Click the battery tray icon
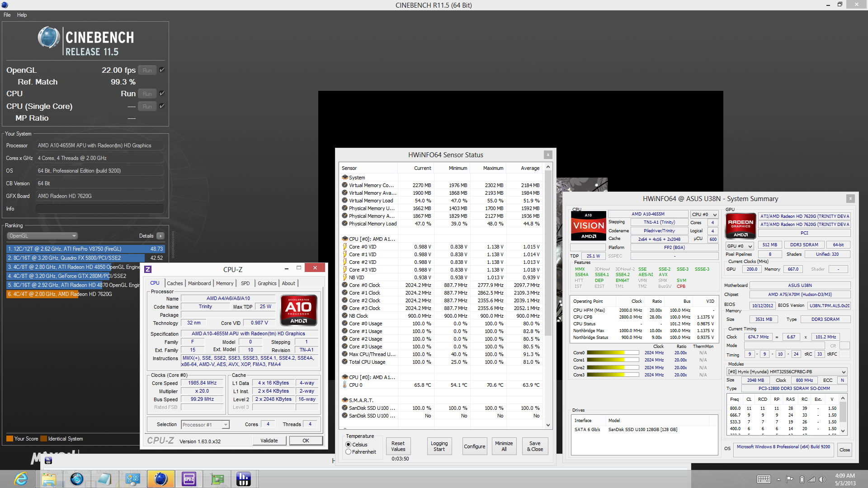 coord(802,479)
